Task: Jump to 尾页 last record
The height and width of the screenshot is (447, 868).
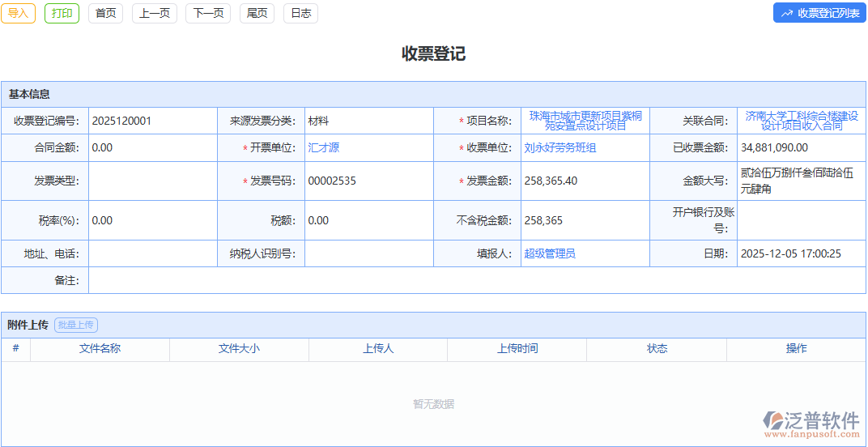Action: [257, 13]
